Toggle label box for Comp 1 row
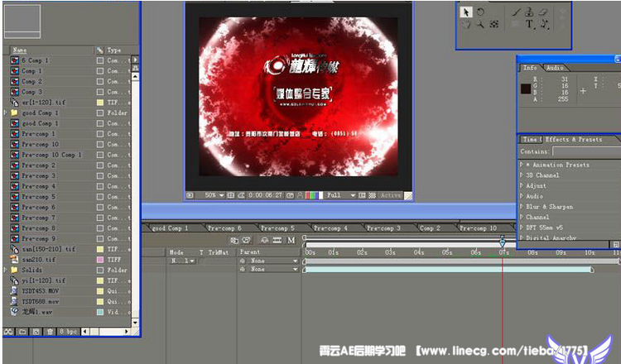Screen dimensions: 621x364 (x=100, y=71)
